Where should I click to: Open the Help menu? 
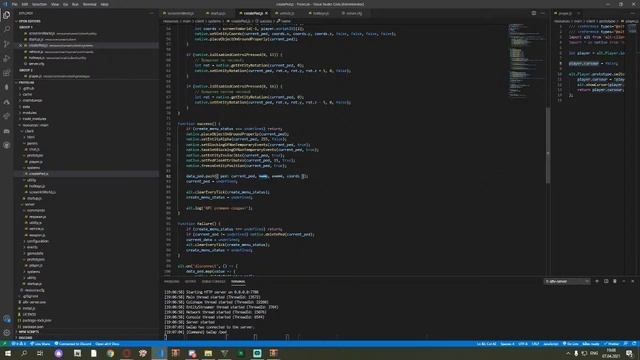point(104,4)
